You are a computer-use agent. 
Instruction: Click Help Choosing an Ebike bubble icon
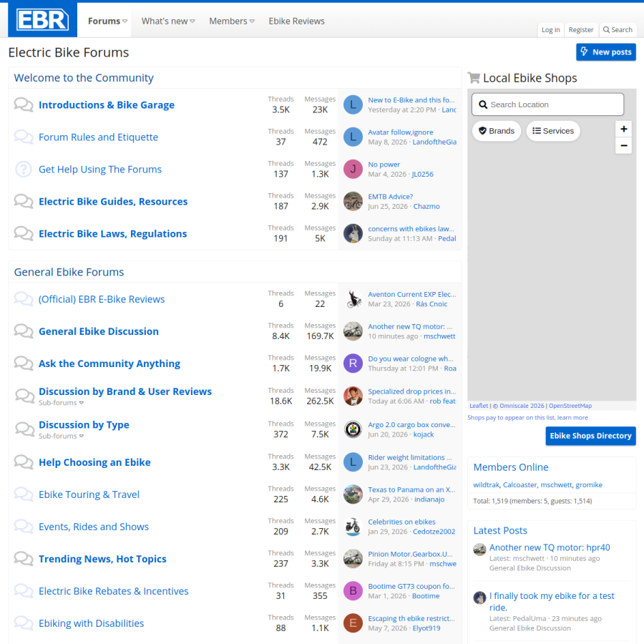(x=24, y=462)
